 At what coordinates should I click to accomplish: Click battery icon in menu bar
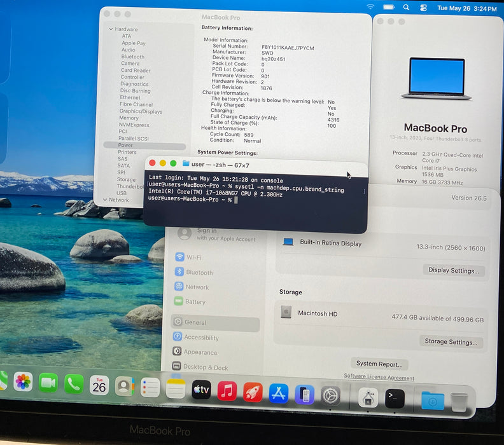tap(389, 7)
